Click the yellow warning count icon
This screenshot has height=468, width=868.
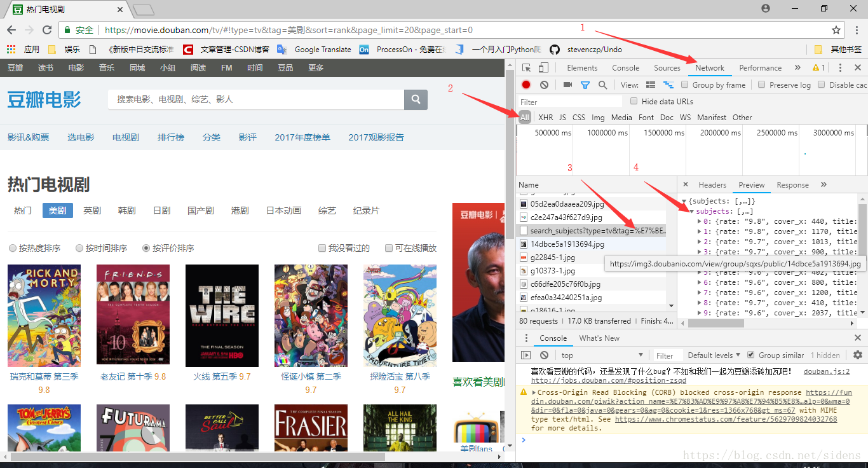point(819,68)
